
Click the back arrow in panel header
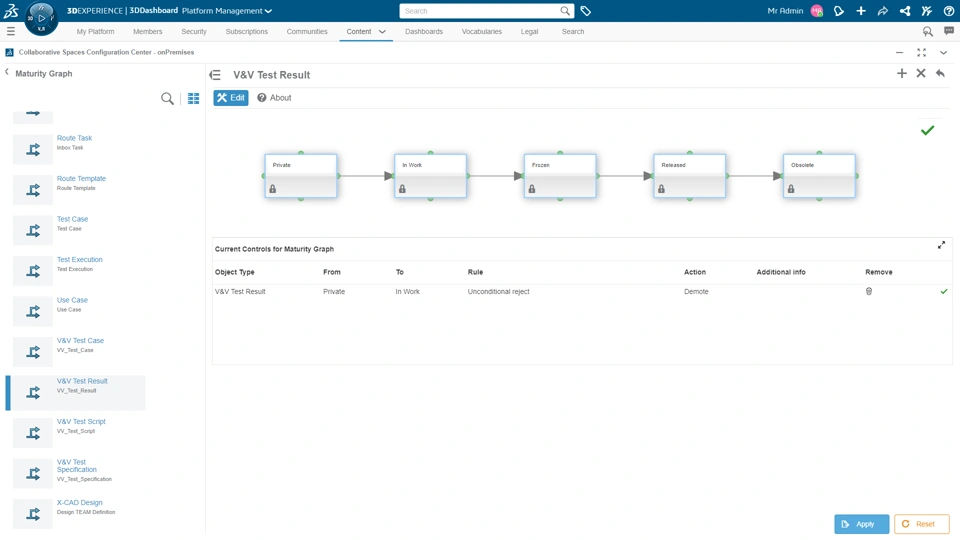pos(940,73)
